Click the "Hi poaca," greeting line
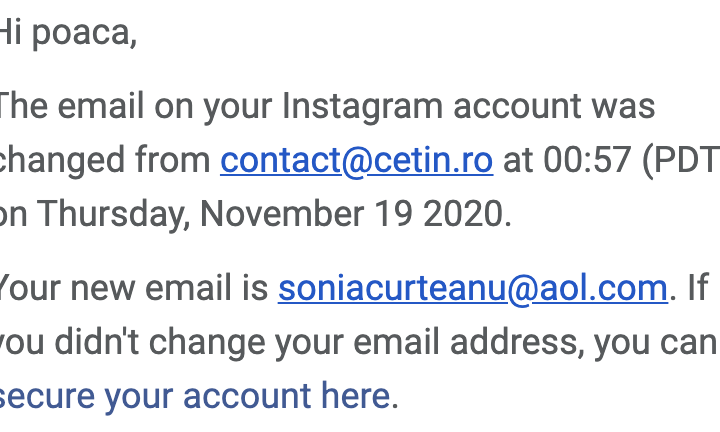The width and height of the screenshot is (720, 432). click(66, 33)
